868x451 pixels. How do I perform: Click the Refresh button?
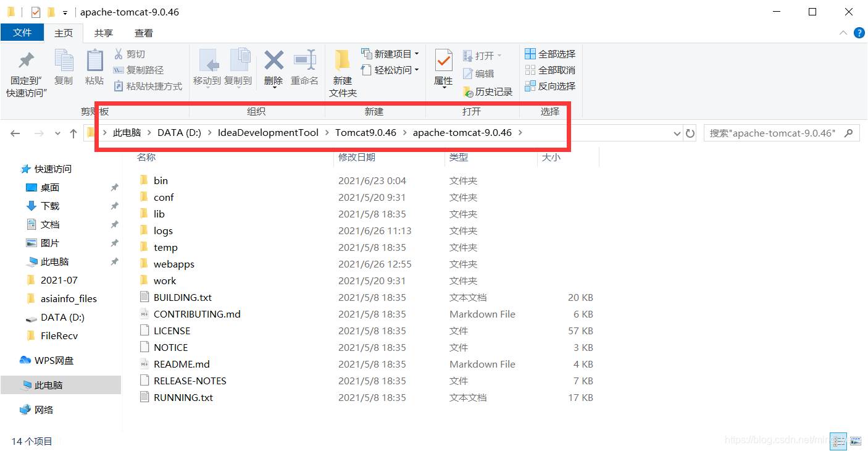690,133
